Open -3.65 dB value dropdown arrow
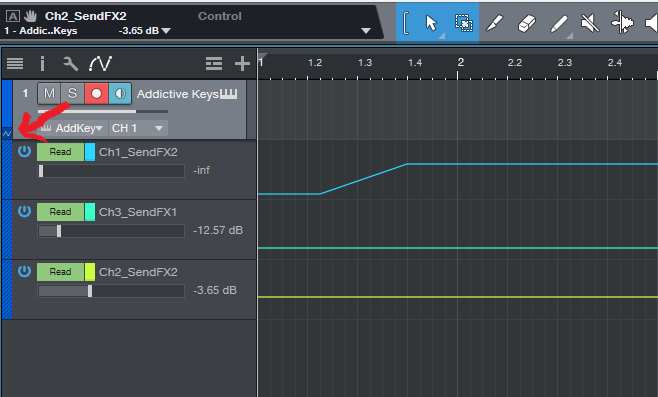This screenshot has width=658, height=397. tap(166, 31)
